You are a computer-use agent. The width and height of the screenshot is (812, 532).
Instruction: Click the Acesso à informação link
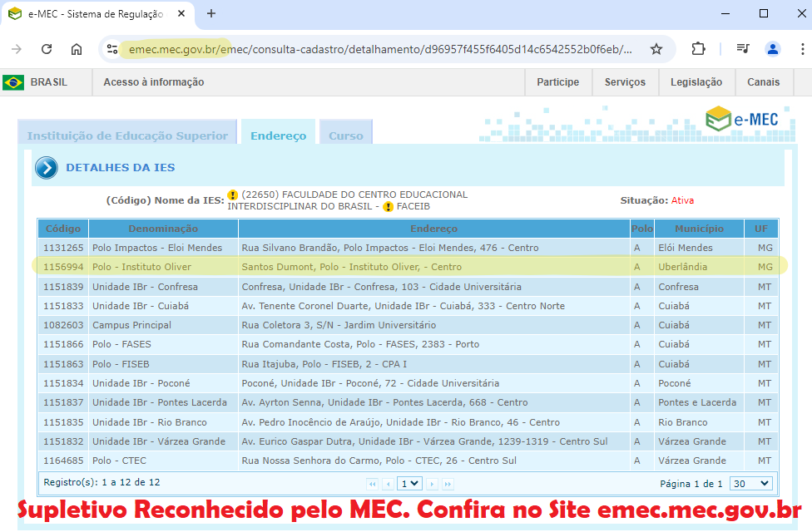[x=154, y=82]
